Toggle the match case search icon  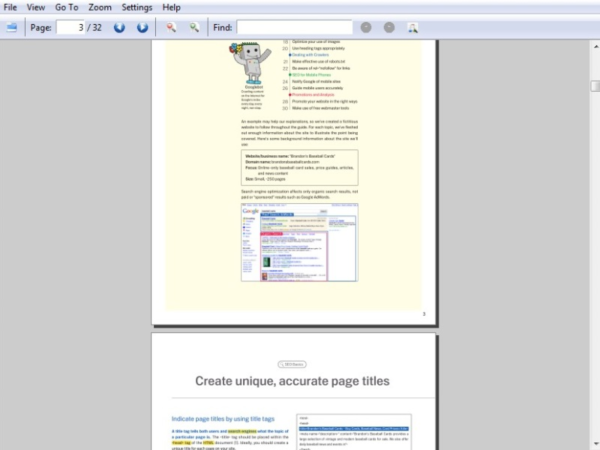tap(413, 27)
